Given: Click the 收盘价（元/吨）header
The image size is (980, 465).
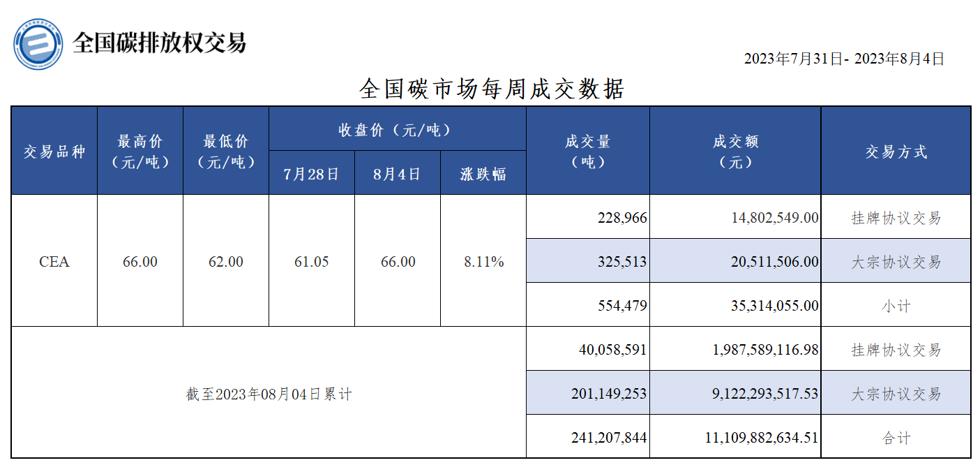Looking at the screenshot, I should pyautogui.click(x=398, y=129).
